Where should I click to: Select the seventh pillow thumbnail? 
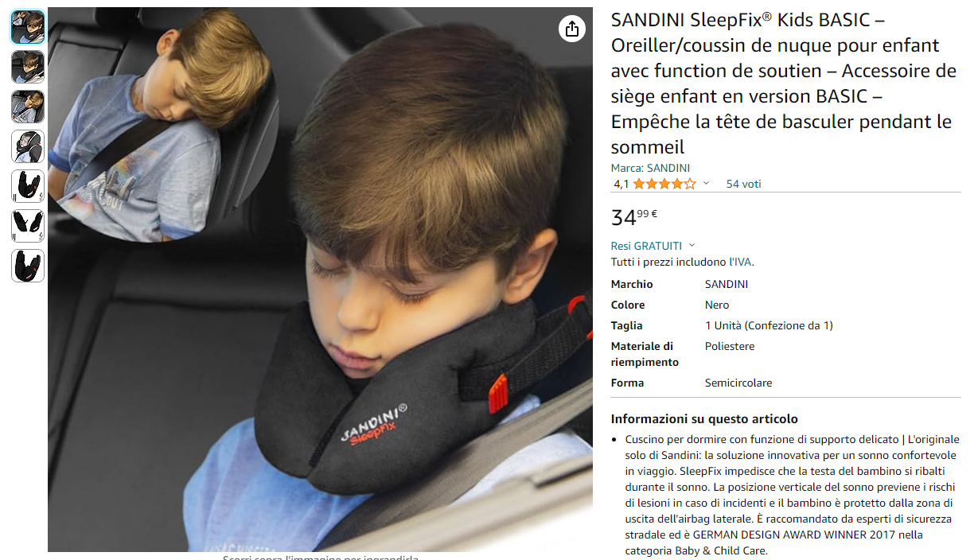[x=28, y=266]
